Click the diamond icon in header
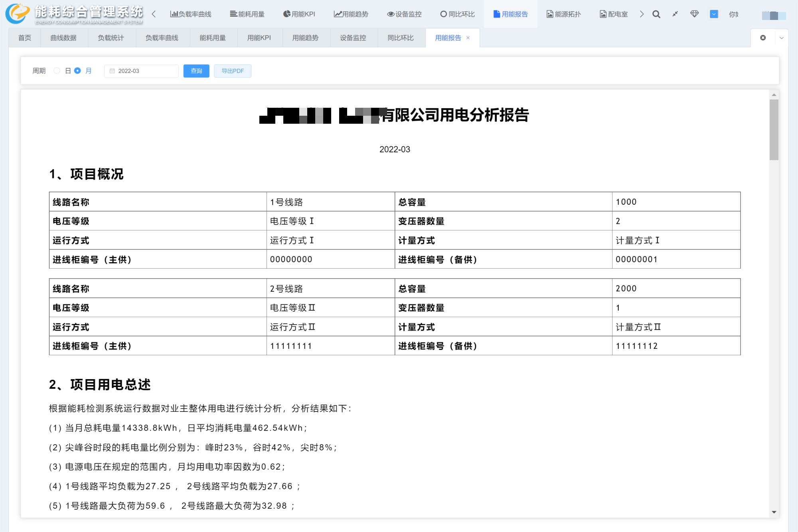Viewport: 798px width, 532px height. (x=694, y=14)
